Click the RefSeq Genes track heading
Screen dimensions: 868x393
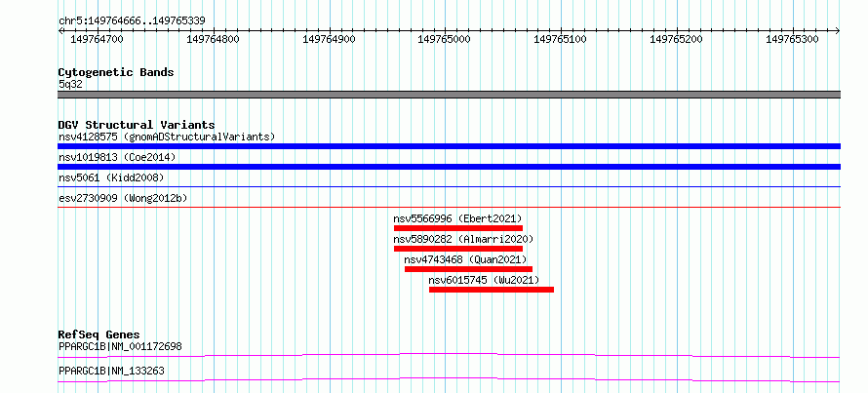(x=99, y=334)
